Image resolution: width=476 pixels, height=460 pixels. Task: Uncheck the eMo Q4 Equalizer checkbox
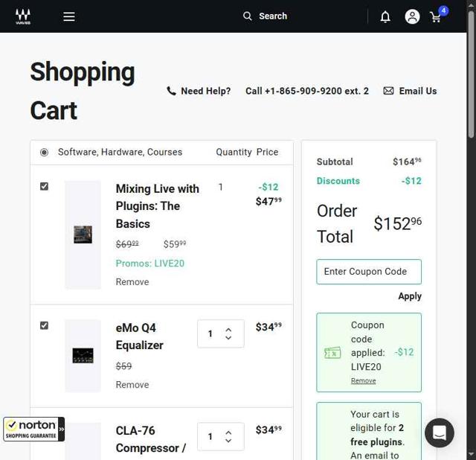(44, 325)
